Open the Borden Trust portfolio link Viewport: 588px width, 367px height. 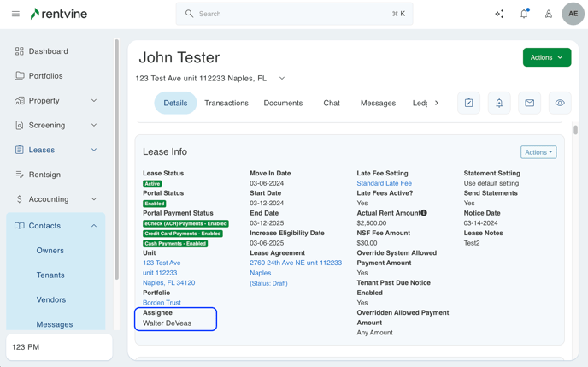[x=162, y=303]
